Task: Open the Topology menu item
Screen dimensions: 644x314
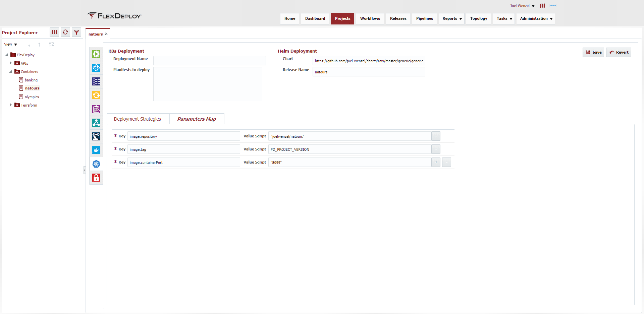Action: 479,18
